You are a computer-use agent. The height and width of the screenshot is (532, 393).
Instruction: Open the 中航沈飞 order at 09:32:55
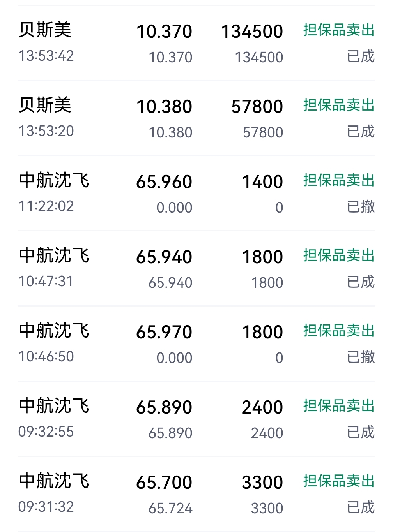pos(196,419)
